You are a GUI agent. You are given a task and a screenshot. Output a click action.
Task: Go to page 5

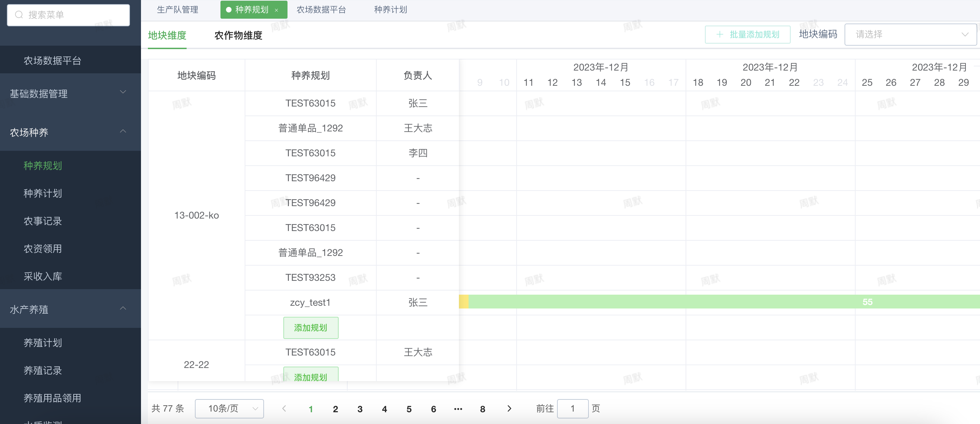(x=409, y=409)
